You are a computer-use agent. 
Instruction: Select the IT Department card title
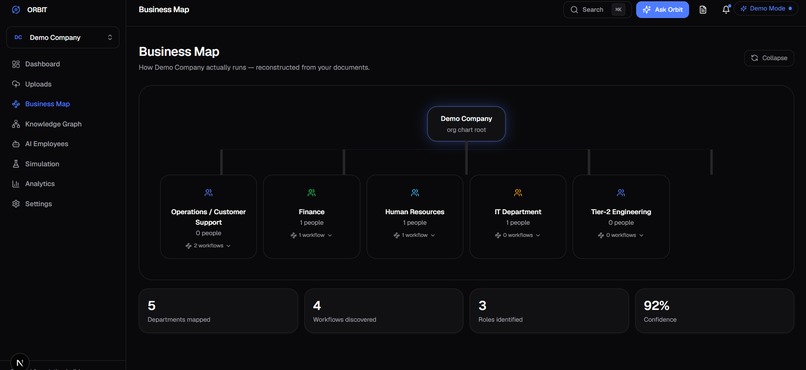coord(518,212)
